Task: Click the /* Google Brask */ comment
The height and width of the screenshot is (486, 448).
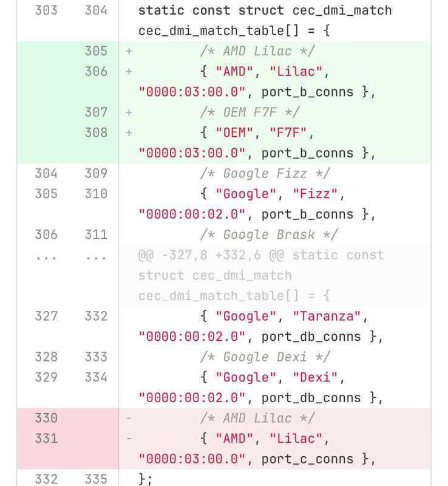Action: pyautogui.click(x=269, y=234)
